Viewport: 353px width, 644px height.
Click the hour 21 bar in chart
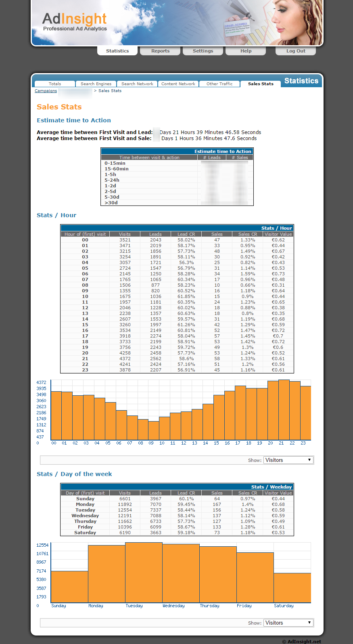[x=284, y=410]
